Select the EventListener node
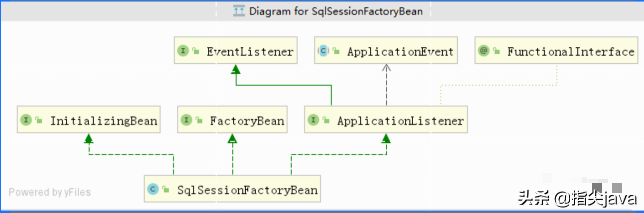The image size is (644, 213). [x=235, y=51]
